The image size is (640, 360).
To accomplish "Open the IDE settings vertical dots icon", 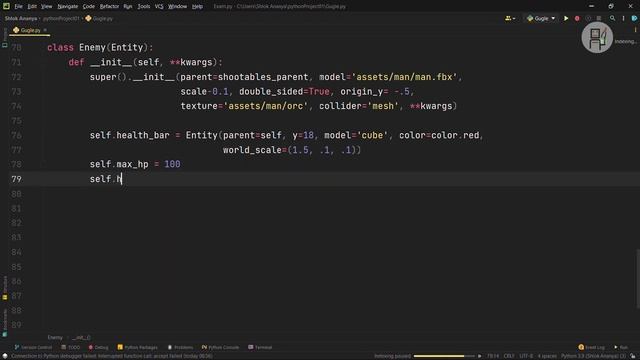I will 623,18.
